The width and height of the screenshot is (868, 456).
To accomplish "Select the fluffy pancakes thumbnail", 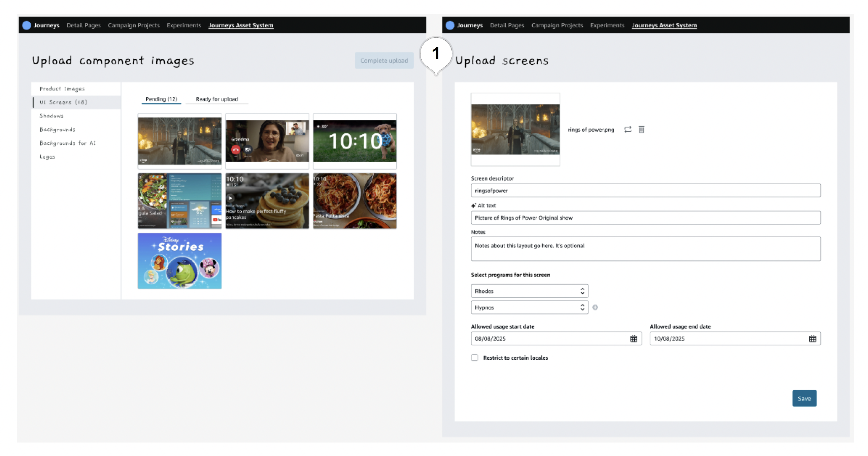I will pyautogui.click(x=267, y=201).
